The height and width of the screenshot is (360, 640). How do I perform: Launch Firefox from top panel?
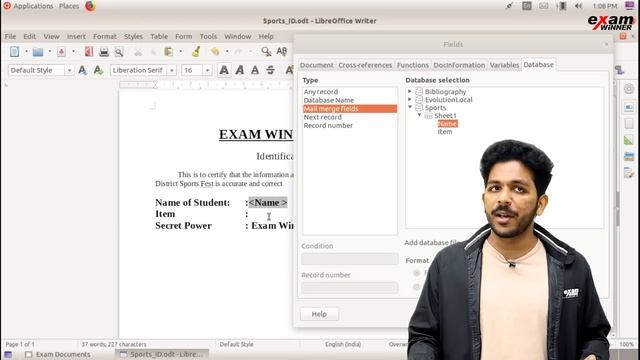tap(90, 6)
